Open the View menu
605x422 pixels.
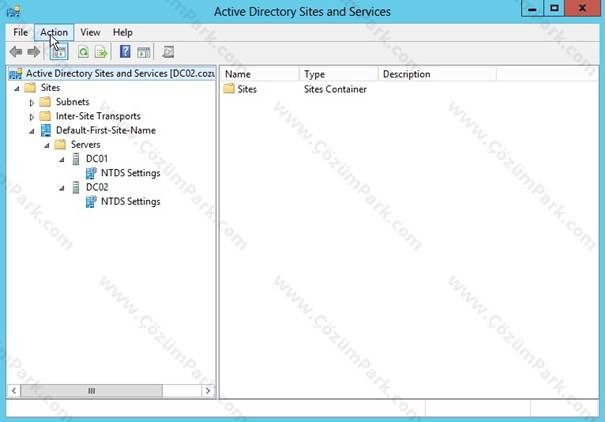(x=90, y=32)
